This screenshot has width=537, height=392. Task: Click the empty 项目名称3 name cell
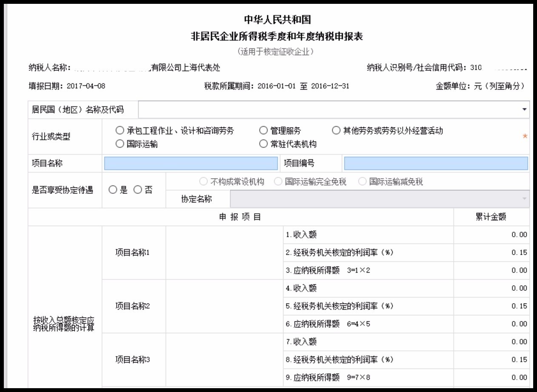[x=224, y=360]
